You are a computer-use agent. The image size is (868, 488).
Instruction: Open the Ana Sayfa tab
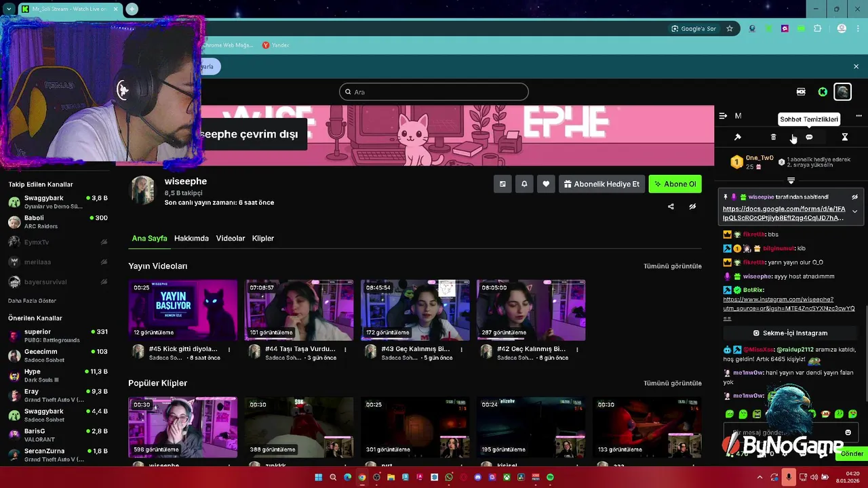click(x=149, y=239)
